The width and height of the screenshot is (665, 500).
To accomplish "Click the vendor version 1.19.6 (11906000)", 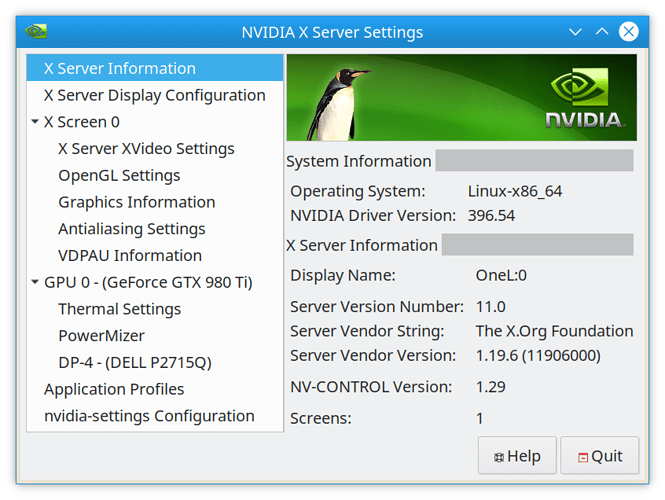I will pos(538,355).
